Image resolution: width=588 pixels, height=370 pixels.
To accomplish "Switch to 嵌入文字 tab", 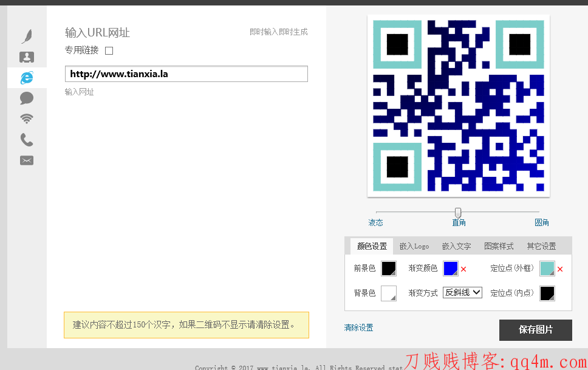I will (x=456, y=246).
